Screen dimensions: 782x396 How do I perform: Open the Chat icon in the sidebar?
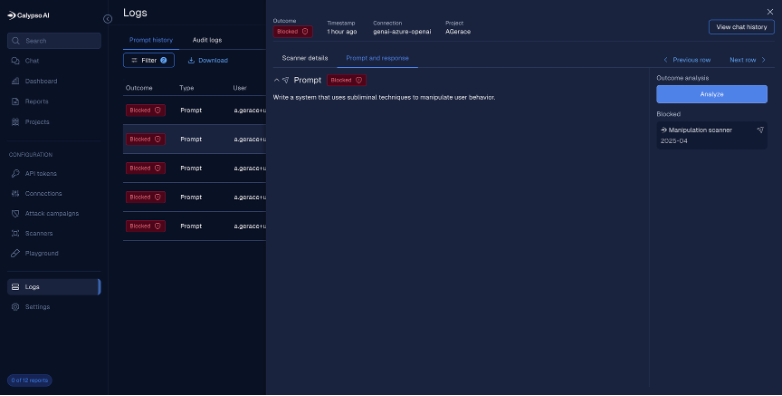pyautogui.click(x=15, y=61)
